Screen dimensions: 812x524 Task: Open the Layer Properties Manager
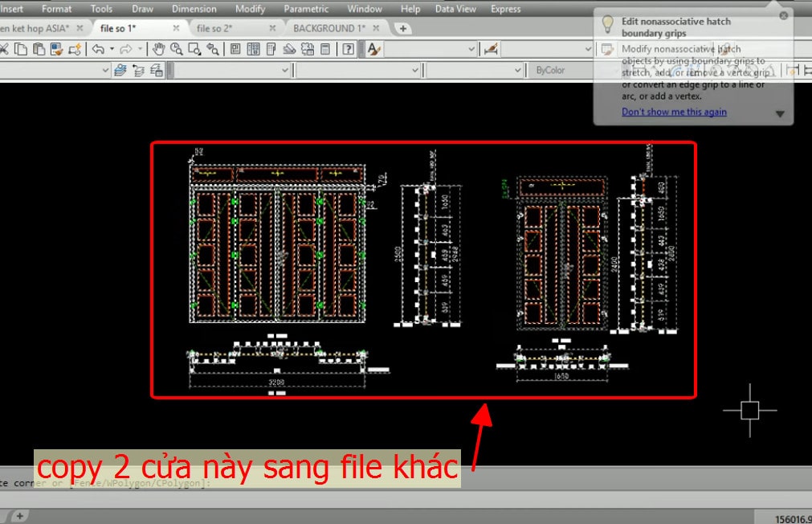(120, 70)
